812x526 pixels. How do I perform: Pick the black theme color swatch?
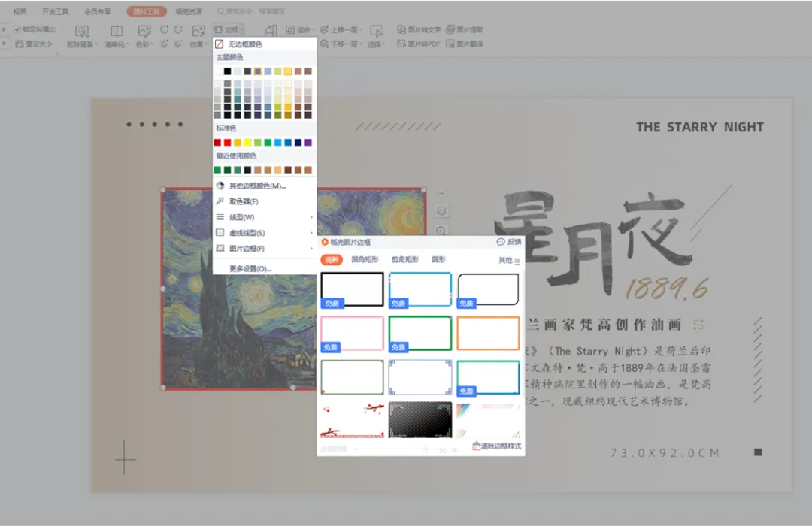point(227,71)
